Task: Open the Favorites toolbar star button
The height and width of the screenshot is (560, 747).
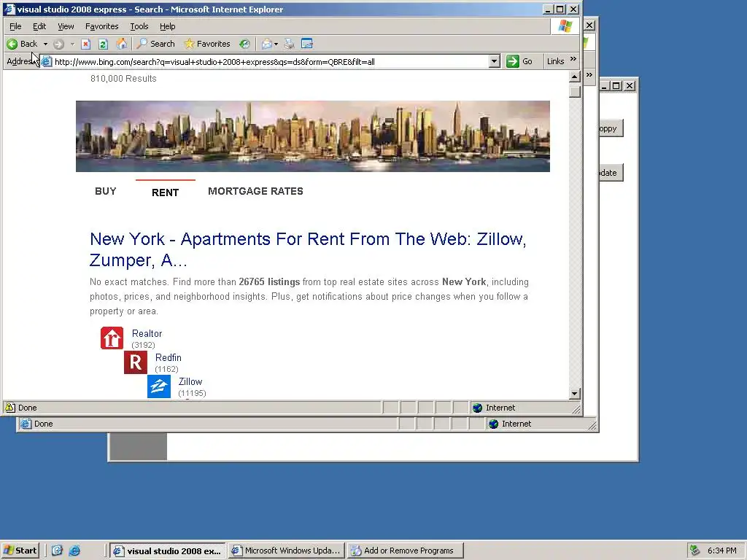Action: coord(206,44)
